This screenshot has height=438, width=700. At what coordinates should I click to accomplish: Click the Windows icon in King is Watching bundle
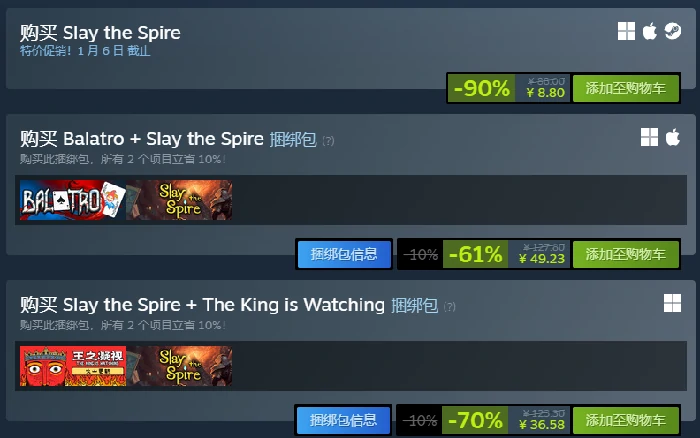point(672,303)
